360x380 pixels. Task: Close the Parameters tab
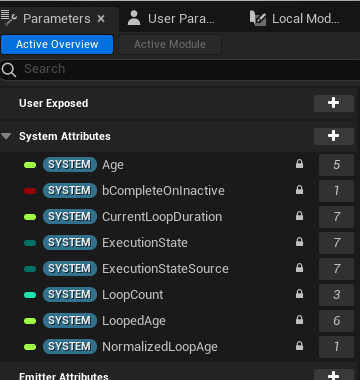tap(101, 19)
